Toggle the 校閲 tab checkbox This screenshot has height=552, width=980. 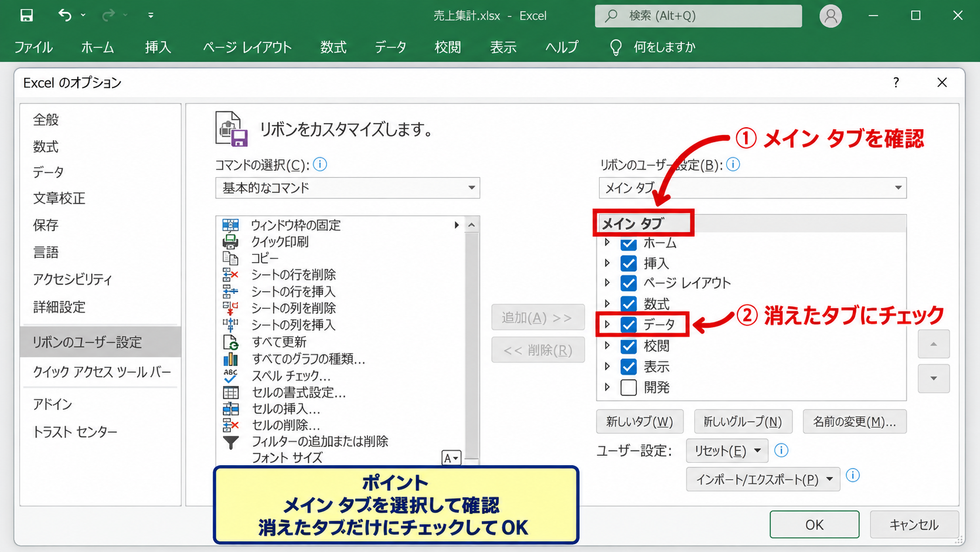click(x=628, y=346)
